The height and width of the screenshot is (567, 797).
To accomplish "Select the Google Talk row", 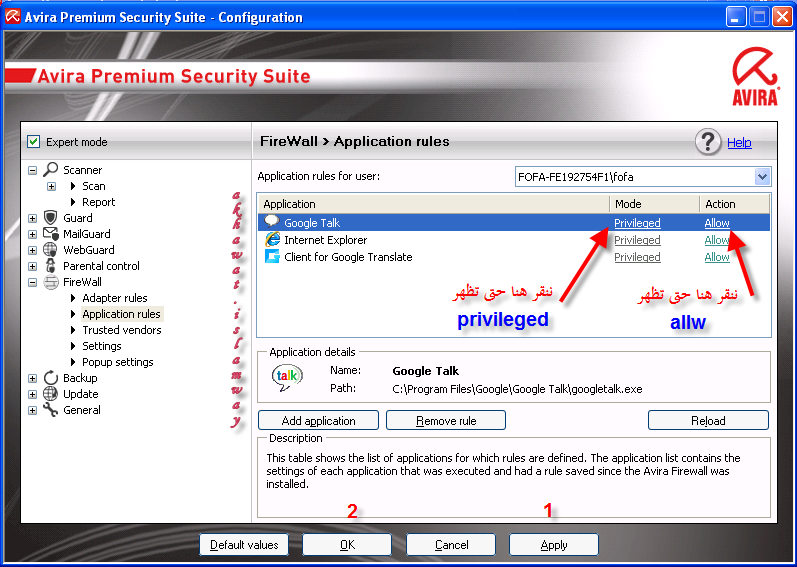I will point(514,223).
